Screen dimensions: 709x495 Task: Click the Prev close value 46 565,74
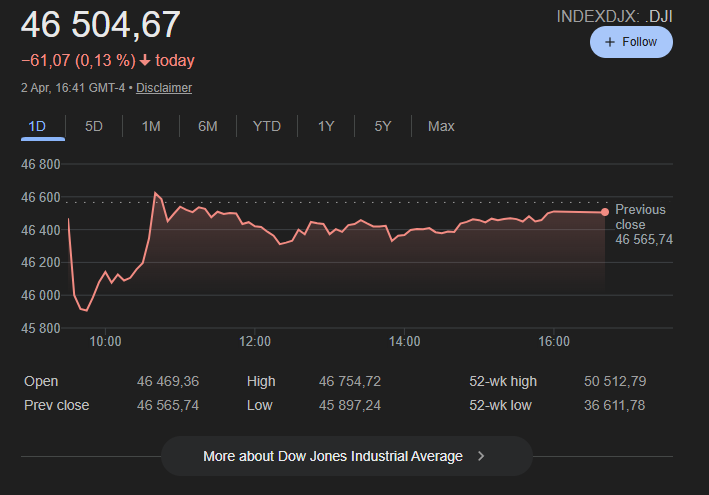pos(168,405)
